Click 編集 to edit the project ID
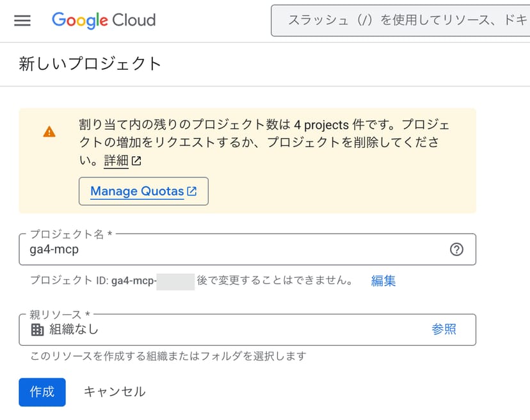Image resolution: width=530 pixels, height=420 pixels. pyautogui.click(x=383, y=280)
